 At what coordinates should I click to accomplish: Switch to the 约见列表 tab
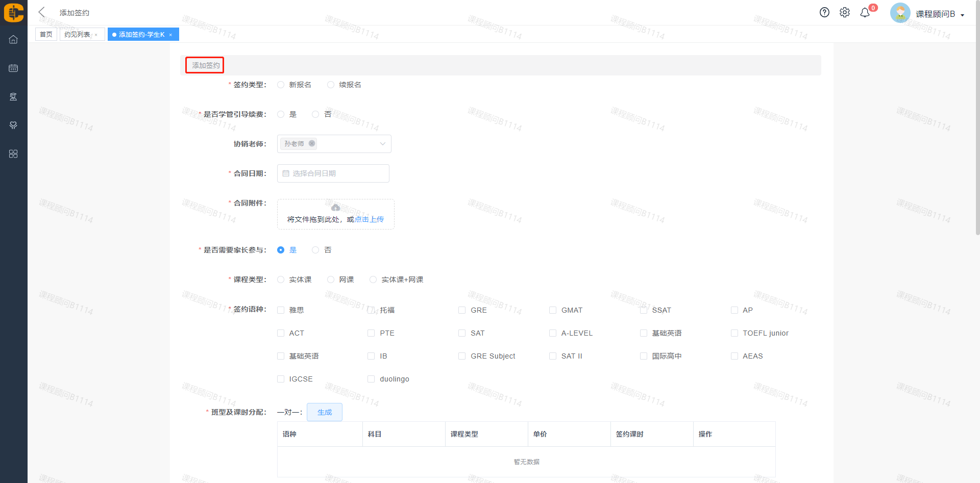click(78, 34)
